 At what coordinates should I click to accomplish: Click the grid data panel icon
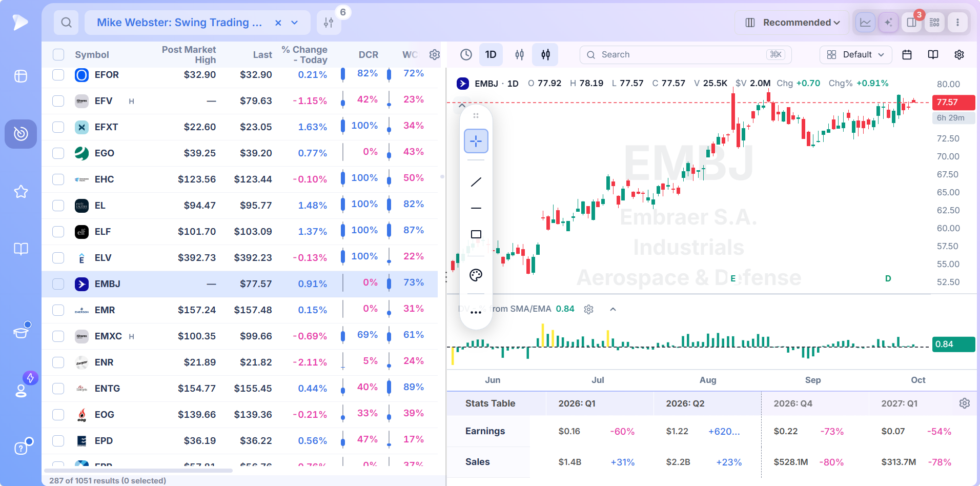(934, 23)
